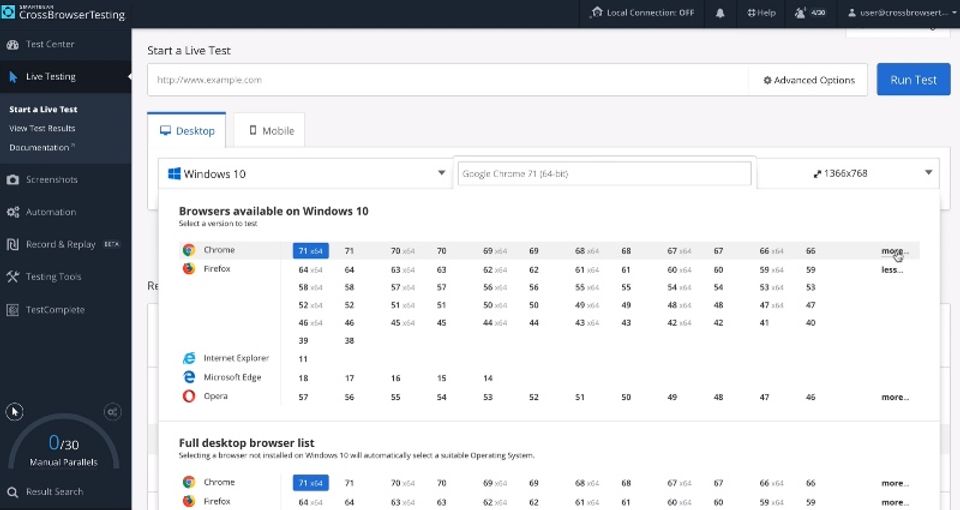The width and height of the screenshot is (960, 510).
Task: Select Microsoft Edge version 14
Action: coord(487,378)
